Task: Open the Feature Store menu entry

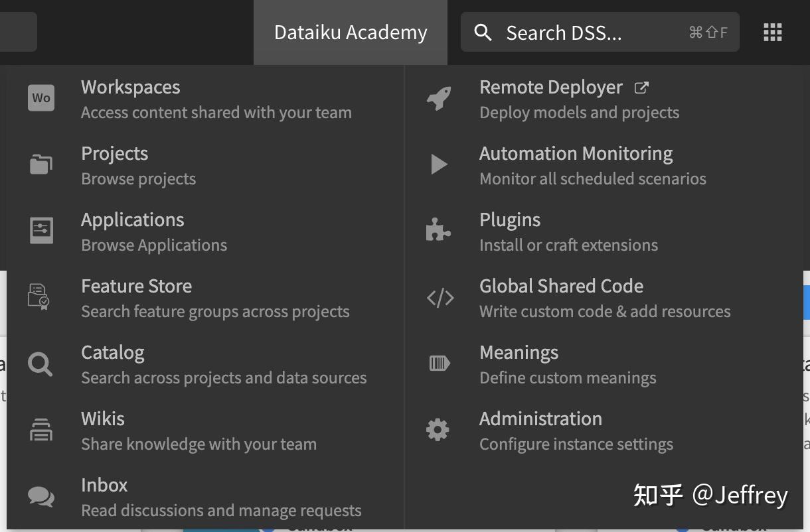Action: pos(136,286)
